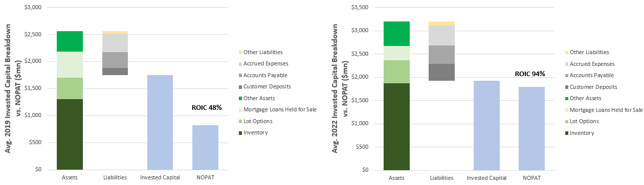Select Accrued Expenses segment in 2022 Liabilities bar
Image resolution: width=644 pixels, height=185 pixels.
441,35
